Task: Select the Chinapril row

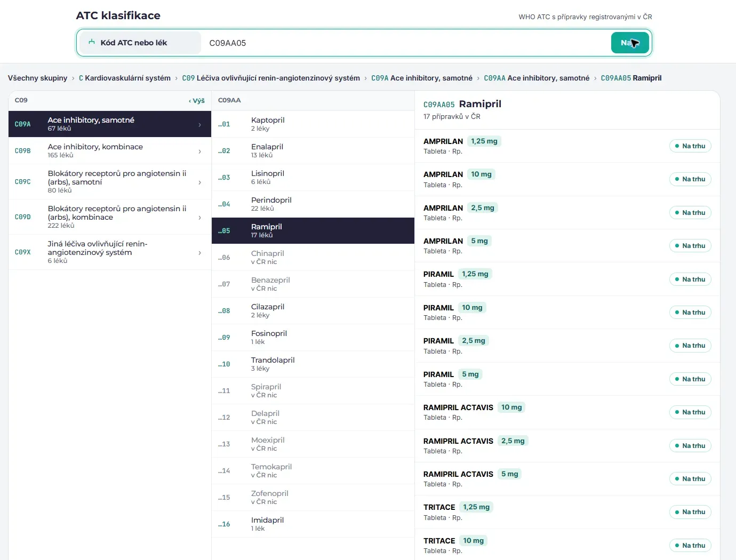Action: point(313,258)
